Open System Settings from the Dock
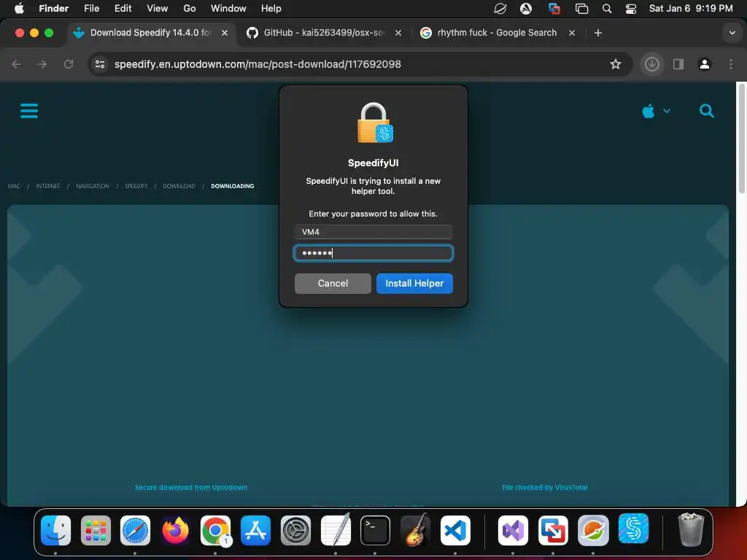 [x=295, y=531]
